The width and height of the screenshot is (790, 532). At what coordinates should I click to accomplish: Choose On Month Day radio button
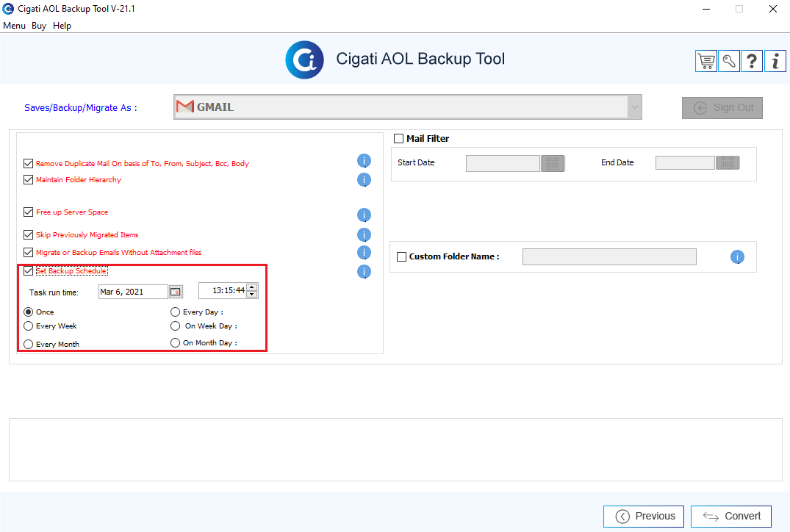175,342
